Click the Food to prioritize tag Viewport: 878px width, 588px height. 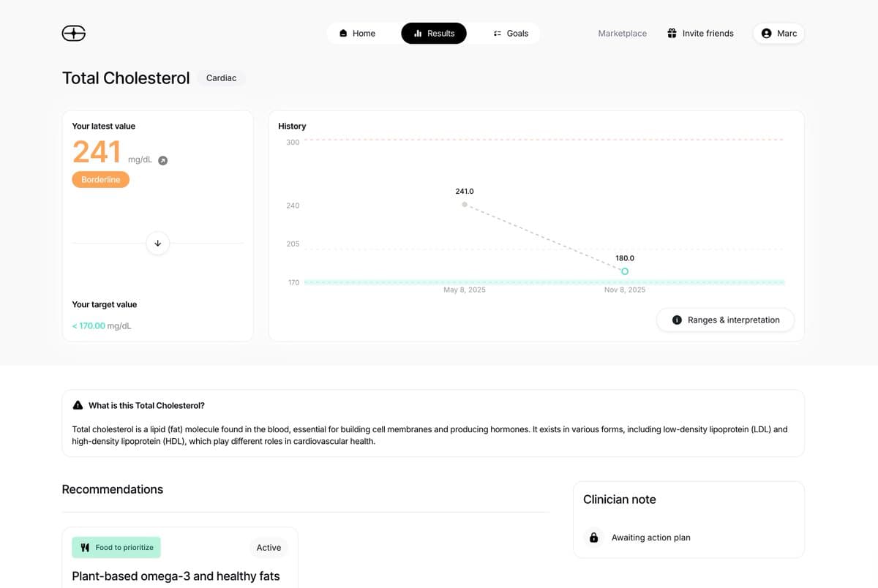pos(116,548)
